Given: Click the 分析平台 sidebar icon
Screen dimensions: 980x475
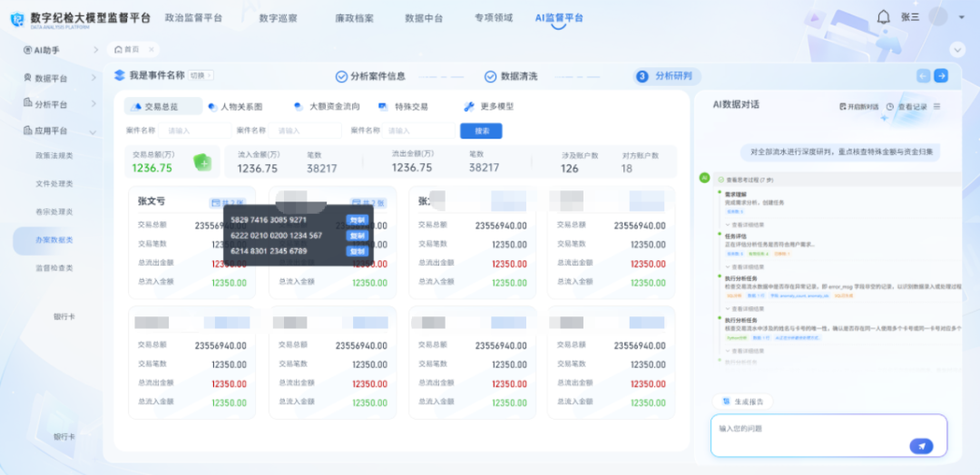Looking at the screenshot, I should (27, 103).
